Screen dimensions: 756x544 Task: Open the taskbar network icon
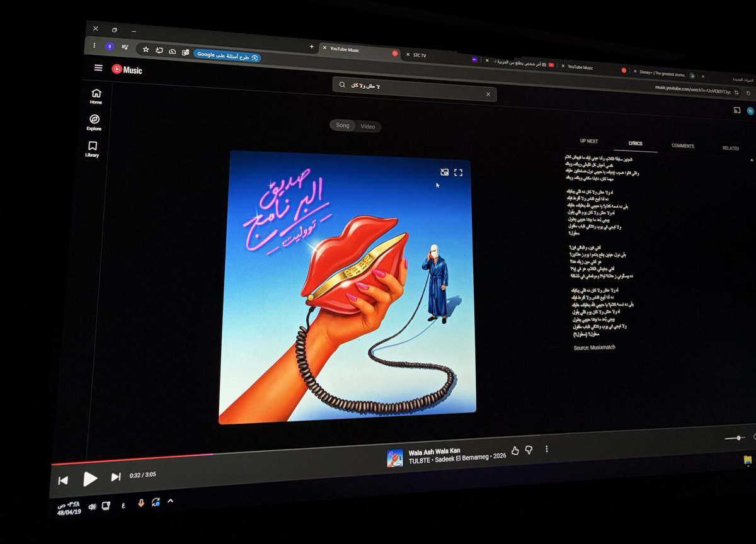[x=106, y=506]
